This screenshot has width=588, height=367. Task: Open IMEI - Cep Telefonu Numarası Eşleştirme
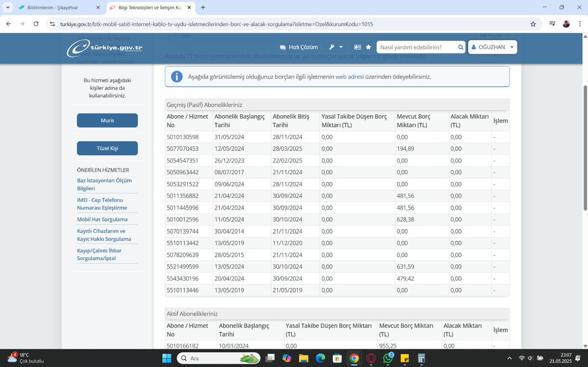click(102, 204)
